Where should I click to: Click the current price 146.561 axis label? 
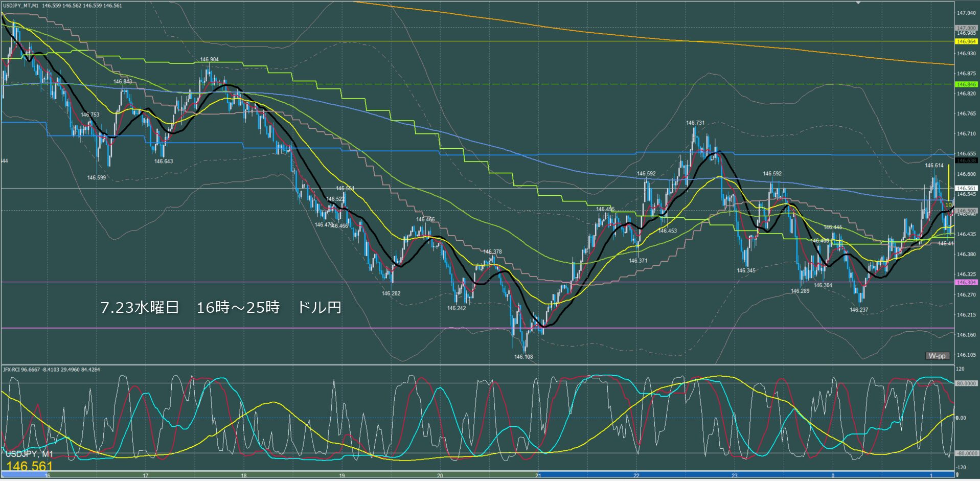point(966,188)
